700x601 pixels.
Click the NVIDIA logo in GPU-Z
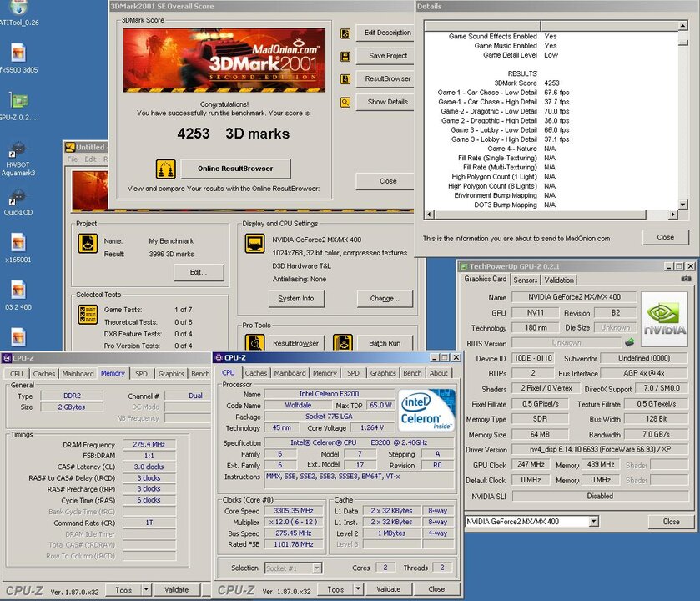(x=664, y=319)
